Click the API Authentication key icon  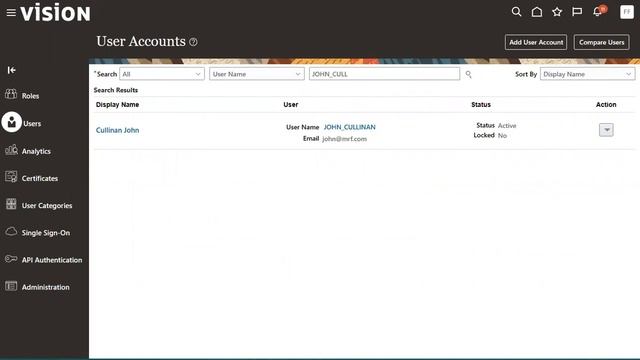11,259
